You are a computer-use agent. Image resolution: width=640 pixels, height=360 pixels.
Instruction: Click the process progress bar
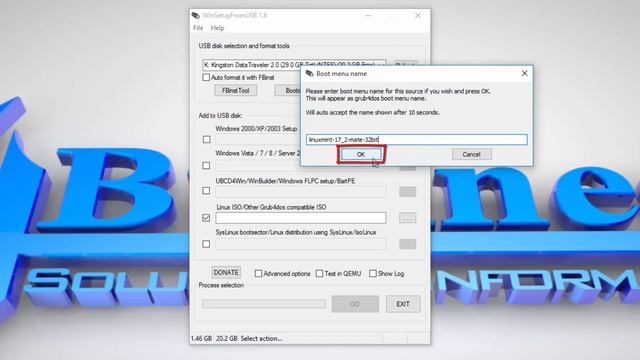click(264, 304)
